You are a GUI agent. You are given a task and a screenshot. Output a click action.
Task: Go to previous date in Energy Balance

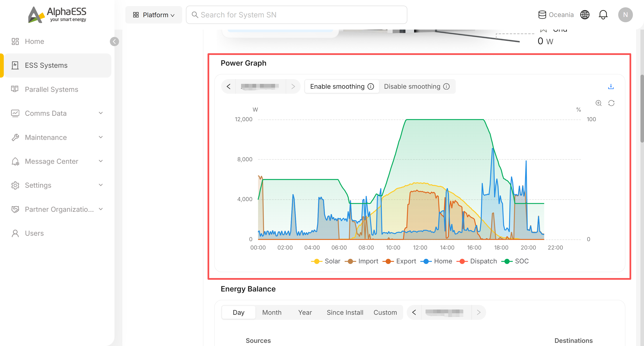point(414,312)
